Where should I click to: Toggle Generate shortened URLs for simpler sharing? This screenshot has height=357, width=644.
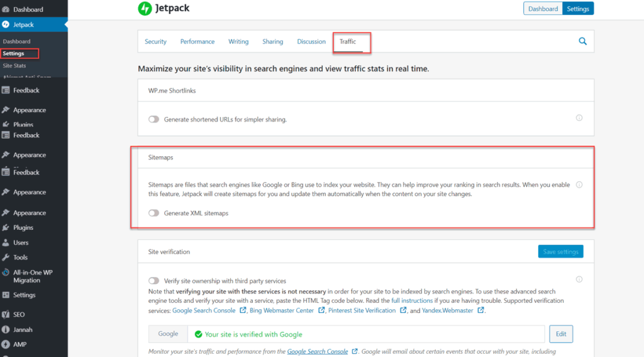(x=153, y=119)
